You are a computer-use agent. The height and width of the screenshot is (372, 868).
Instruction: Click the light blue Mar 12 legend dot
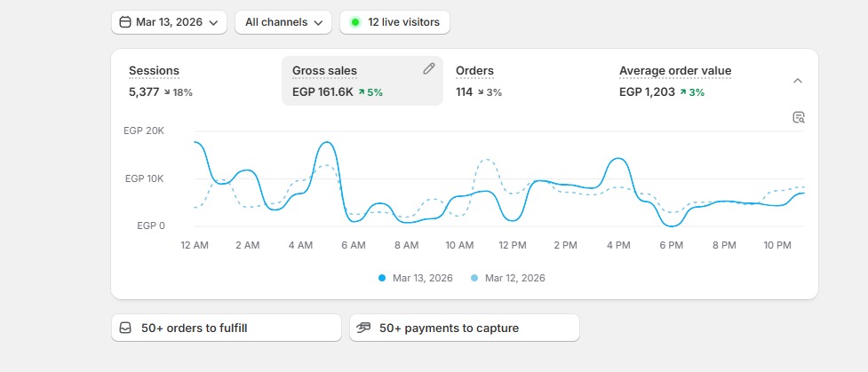pos(474,278)
